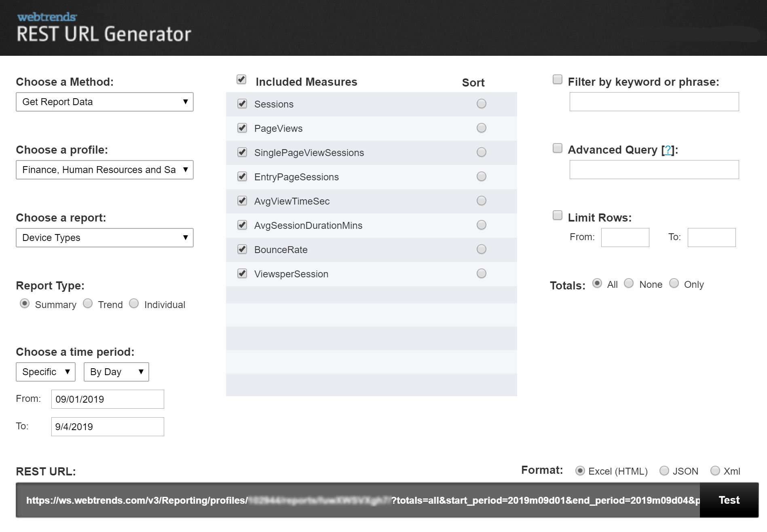Screen dimensions: 767x532
Task: Click the Advanced Query text box
Action: tap(654, 170)
